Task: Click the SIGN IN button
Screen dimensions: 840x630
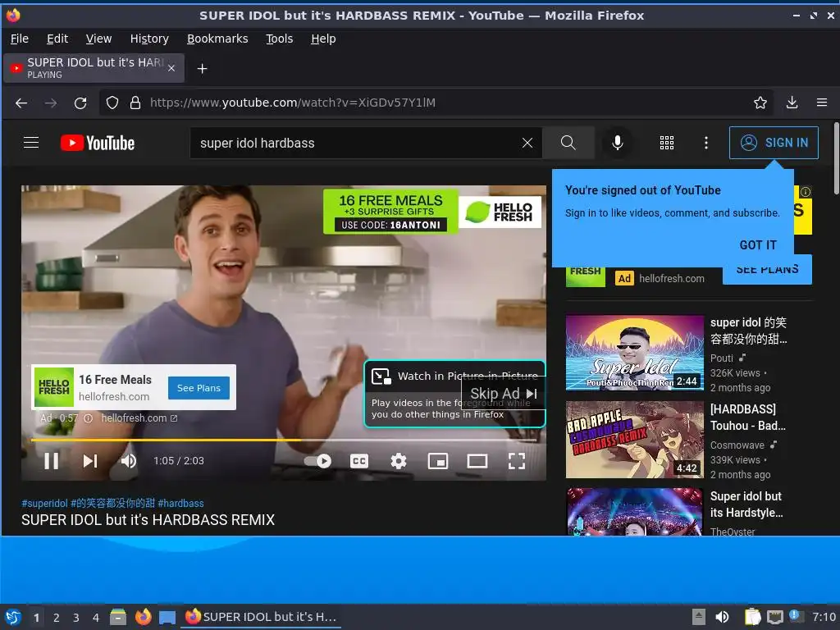Action: (x=774, y=143)
